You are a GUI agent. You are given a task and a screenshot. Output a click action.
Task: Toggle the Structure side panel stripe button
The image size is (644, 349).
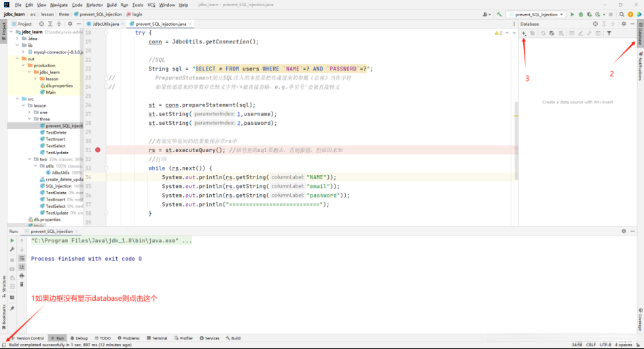coord(3,286)
